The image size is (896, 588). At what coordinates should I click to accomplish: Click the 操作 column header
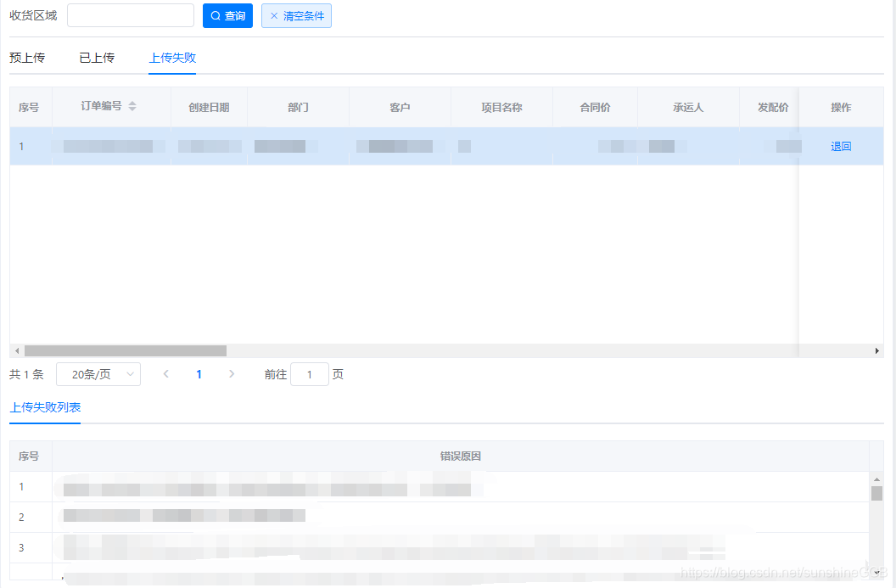pos(841,108)
